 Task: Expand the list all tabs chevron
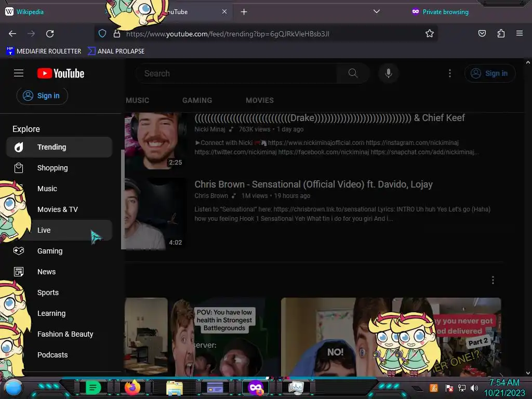click(376, 11)
